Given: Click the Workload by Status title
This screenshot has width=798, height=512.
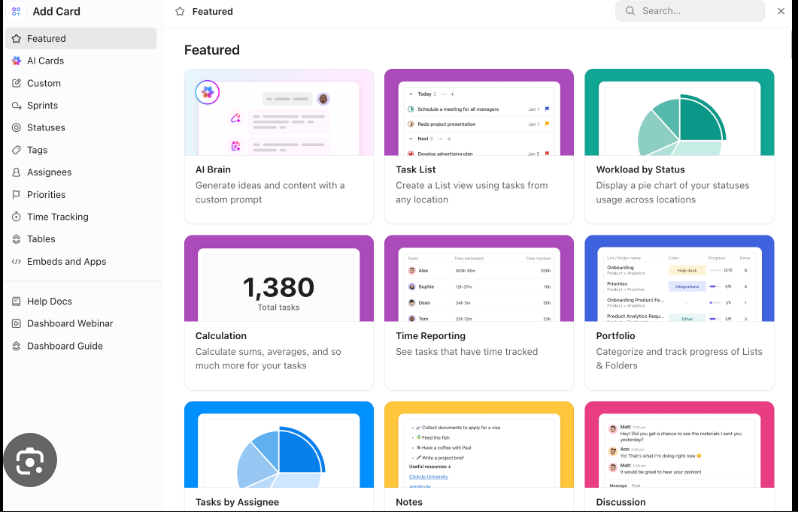Looking at the screenshot, I should pos(640,169).
